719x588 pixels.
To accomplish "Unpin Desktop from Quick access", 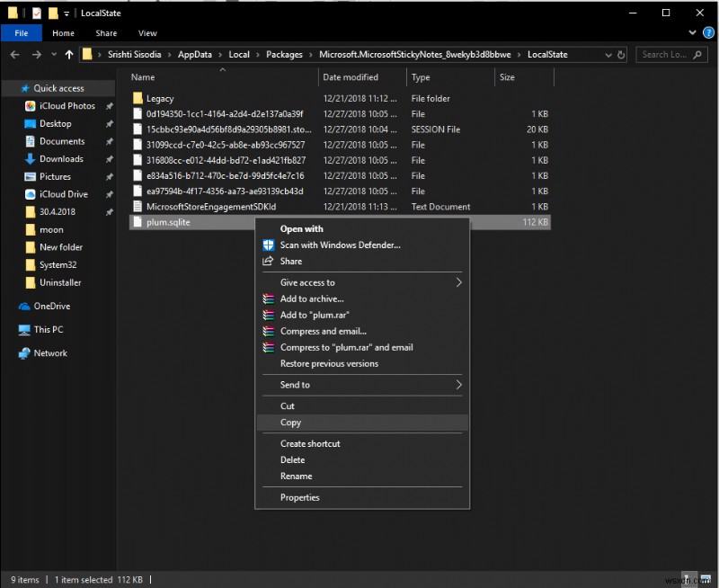I will tap(109, 124).
